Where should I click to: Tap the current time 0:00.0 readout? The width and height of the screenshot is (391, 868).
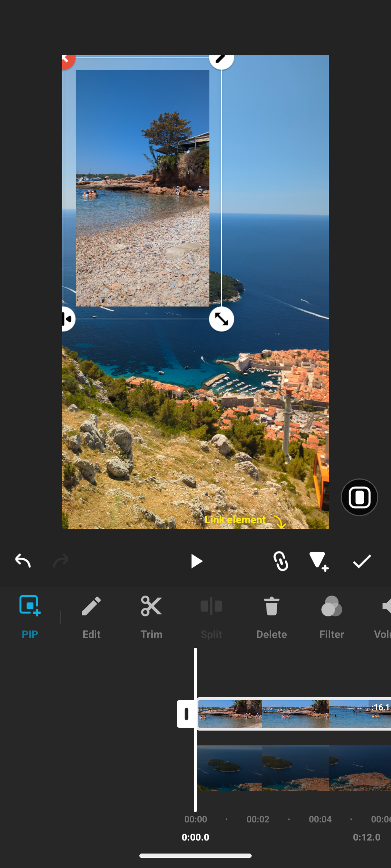pyautogui.click(x=195, y=837)
